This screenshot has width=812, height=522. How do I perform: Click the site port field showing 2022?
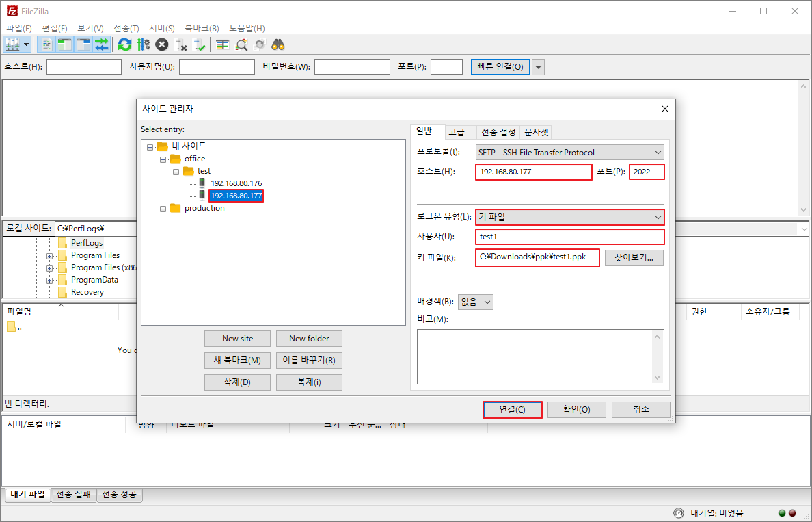647,172
